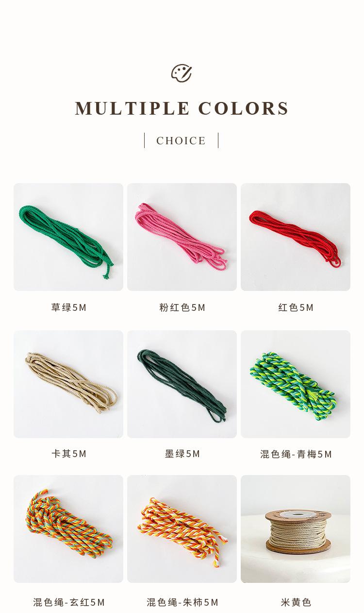Click the paint palette icon
This screenshot has height=613, width=364.
click(x=182, y=73)
